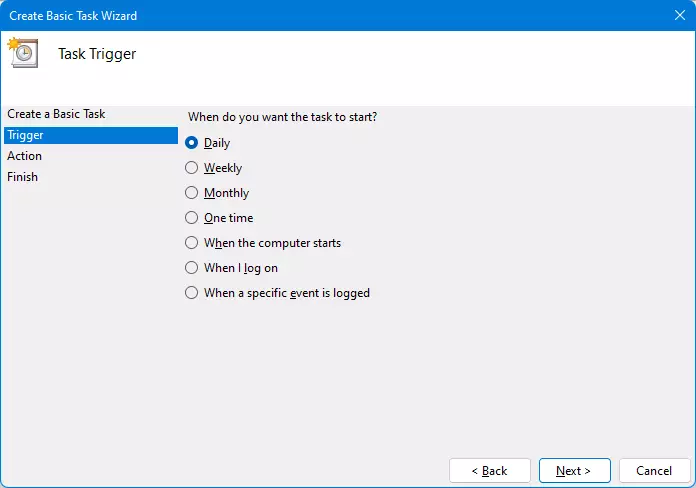Open the Finish step in sidebar
Viewport: 696px width, 488px height.
pos(23,177)
